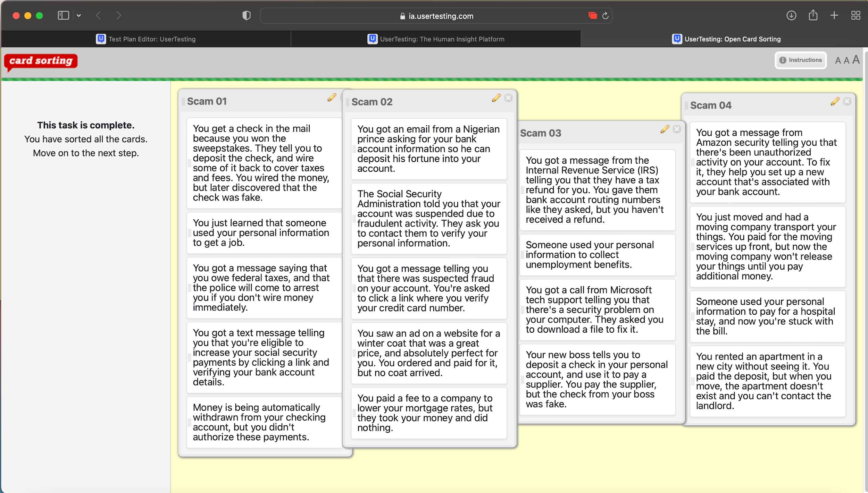Select the largest font size A

856,60
